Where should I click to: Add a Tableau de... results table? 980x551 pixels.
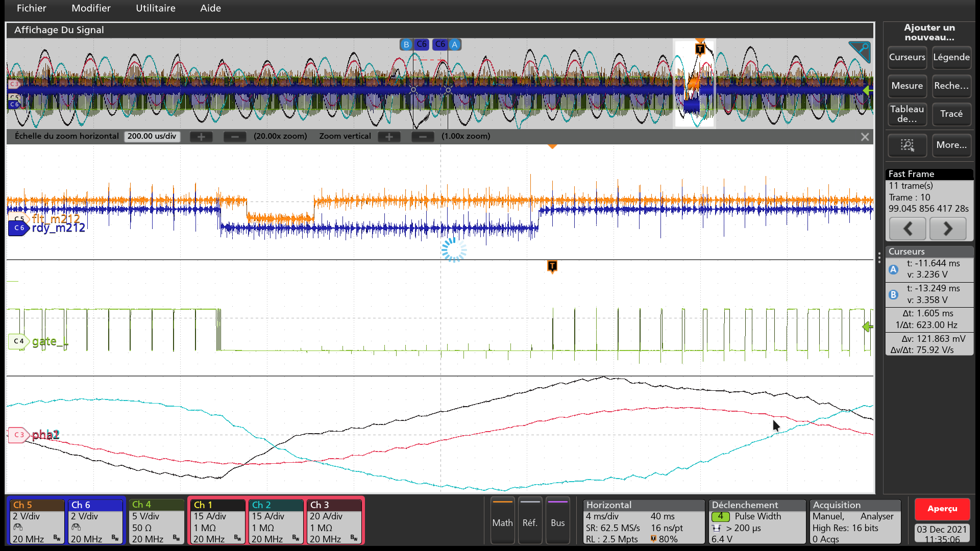coord(907,114)
